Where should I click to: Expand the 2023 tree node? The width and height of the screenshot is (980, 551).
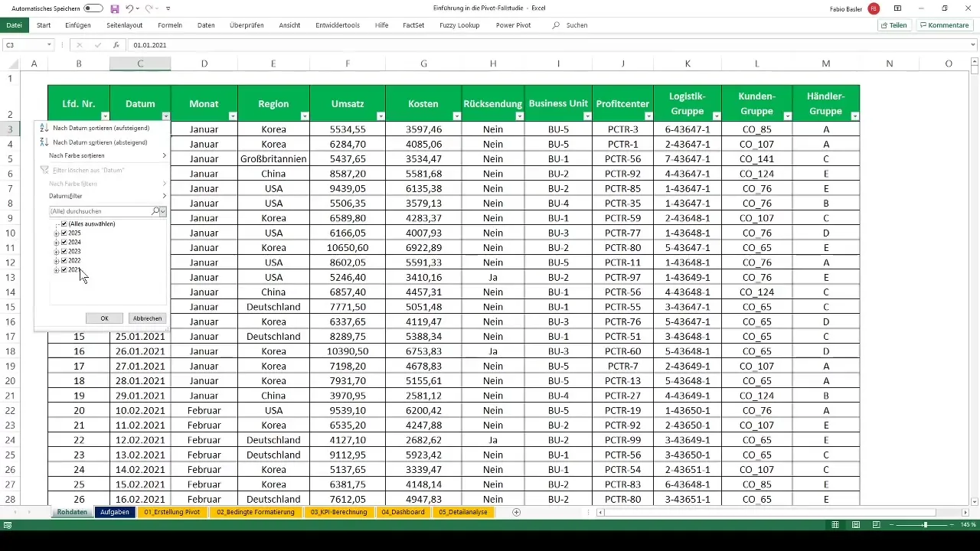pyautogui.click(x=56, y=252)
